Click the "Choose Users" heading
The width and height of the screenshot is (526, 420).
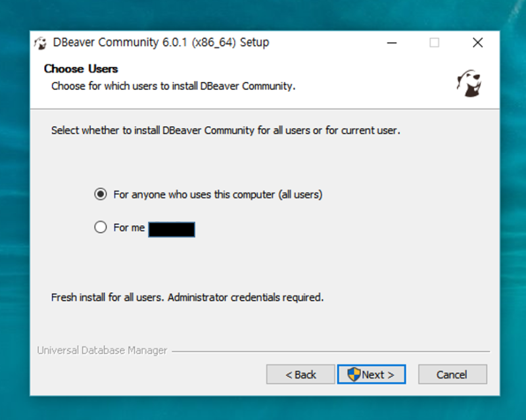click(81, 69)
